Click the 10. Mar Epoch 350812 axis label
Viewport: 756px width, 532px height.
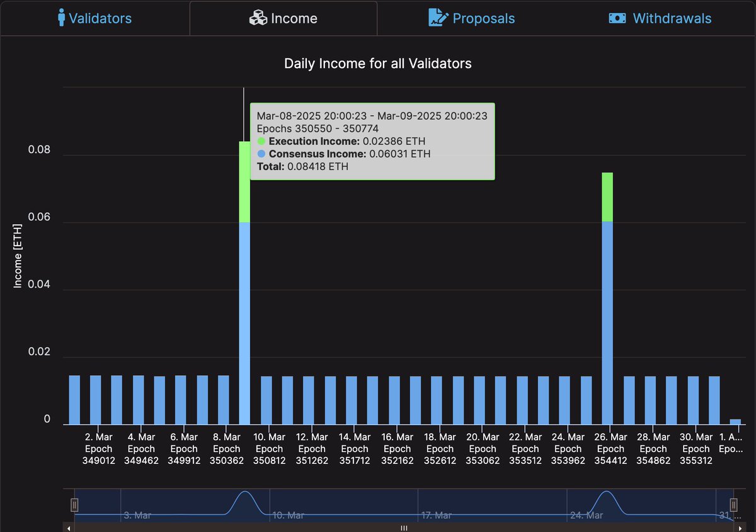click(269, 449)
